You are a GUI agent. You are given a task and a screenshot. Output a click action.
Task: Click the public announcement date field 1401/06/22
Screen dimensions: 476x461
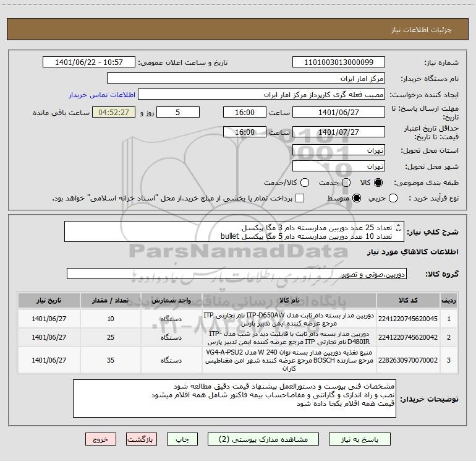click(x=89, y=62)
